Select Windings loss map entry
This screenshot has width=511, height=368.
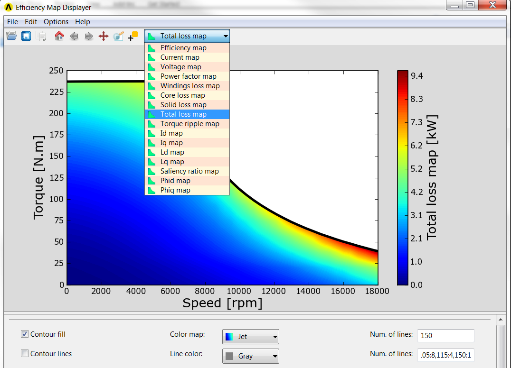point(187,86)
